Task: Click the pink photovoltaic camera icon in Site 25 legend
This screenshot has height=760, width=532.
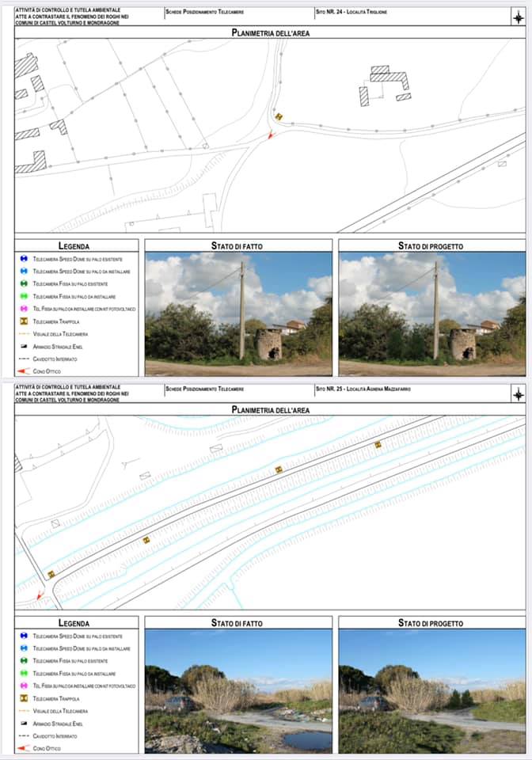Action: click(x=24, y=686)
